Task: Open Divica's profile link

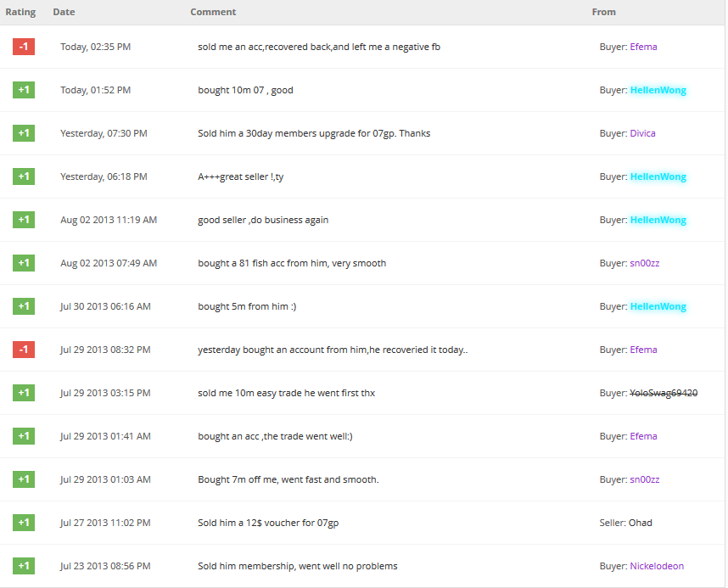Action: (642, 133)
